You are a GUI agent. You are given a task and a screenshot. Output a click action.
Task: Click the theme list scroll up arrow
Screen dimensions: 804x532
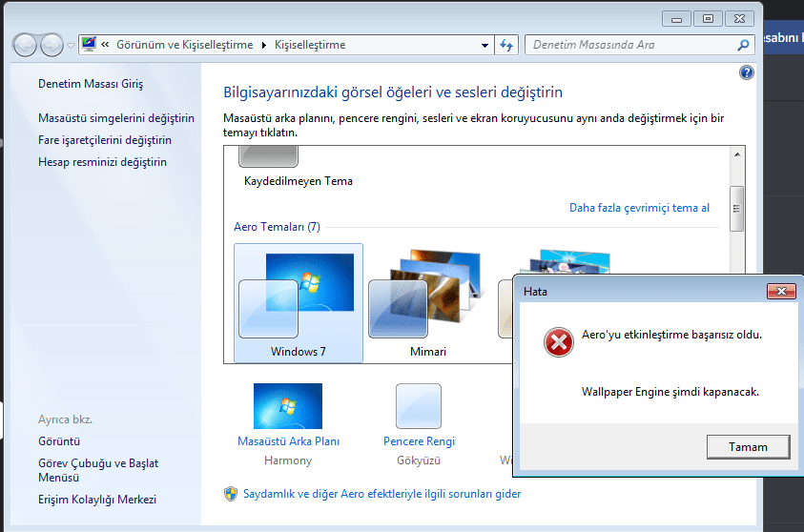pyautogui.click(x=737, y=154)
